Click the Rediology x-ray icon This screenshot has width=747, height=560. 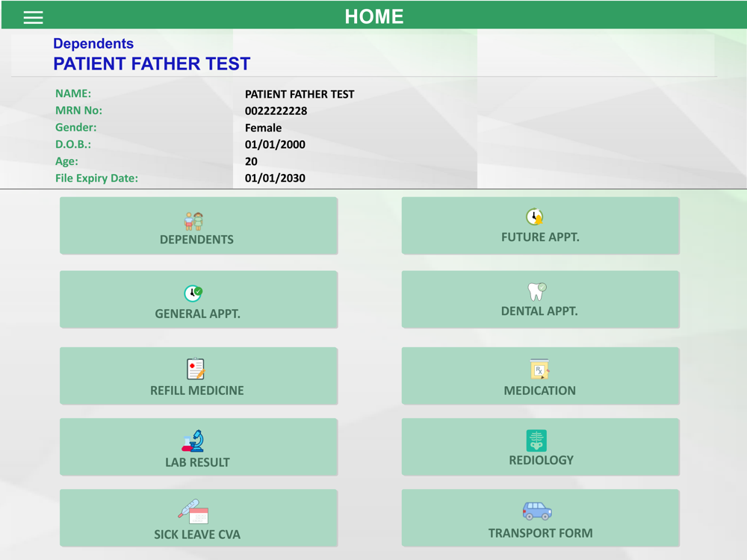536,441
